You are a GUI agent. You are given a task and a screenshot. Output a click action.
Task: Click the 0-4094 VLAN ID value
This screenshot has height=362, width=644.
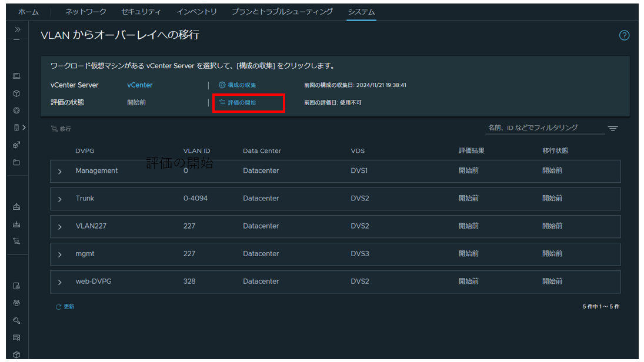click(x=195, y=198)
